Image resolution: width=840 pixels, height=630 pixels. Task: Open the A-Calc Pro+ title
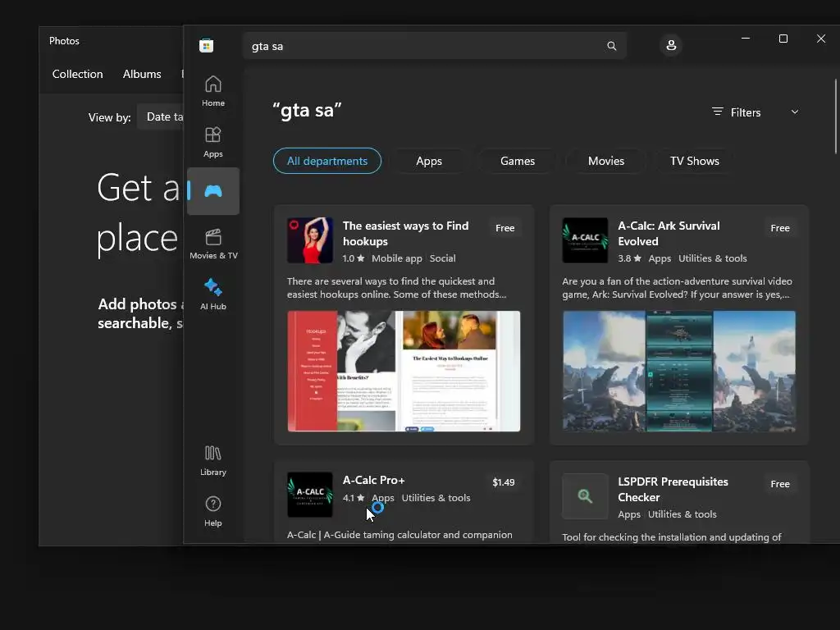[x=373, y=480]
